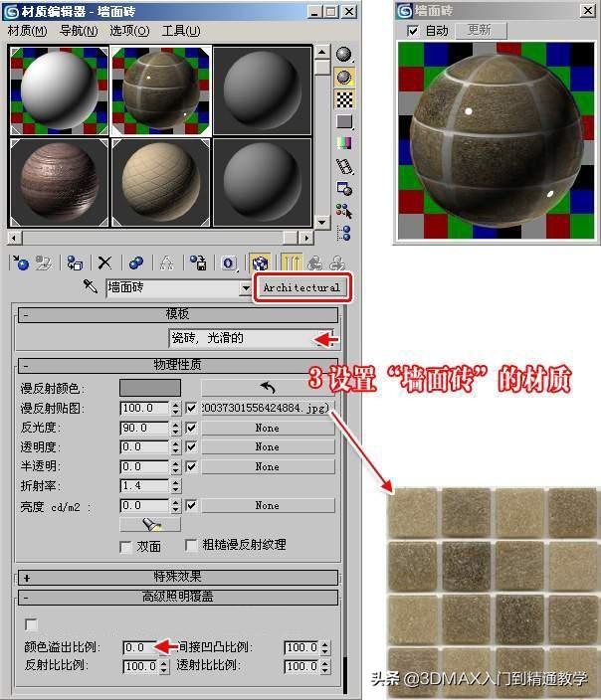This screenshot has width=601, height=700.
Task: Click the Video Color Check icon
Action: tap(344, 144)
